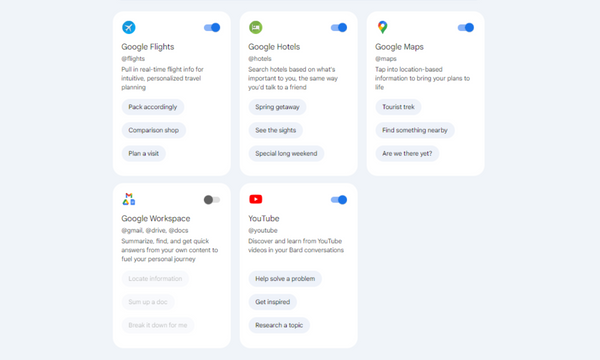The height and width of the screenshot is (360, 600).
Task: Select Help solve a problem chip
Action: [x=285, y=279]
